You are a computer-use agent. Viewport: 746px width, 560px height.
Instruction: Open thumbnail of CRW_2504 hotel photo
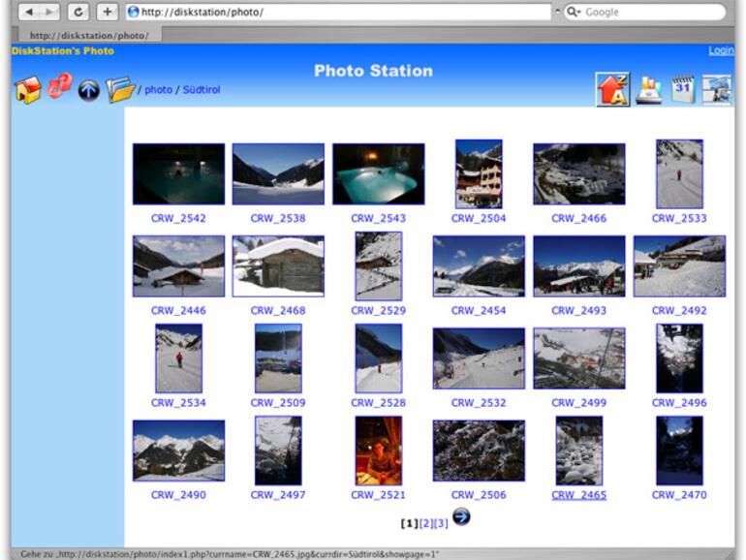tap(479, 173)
